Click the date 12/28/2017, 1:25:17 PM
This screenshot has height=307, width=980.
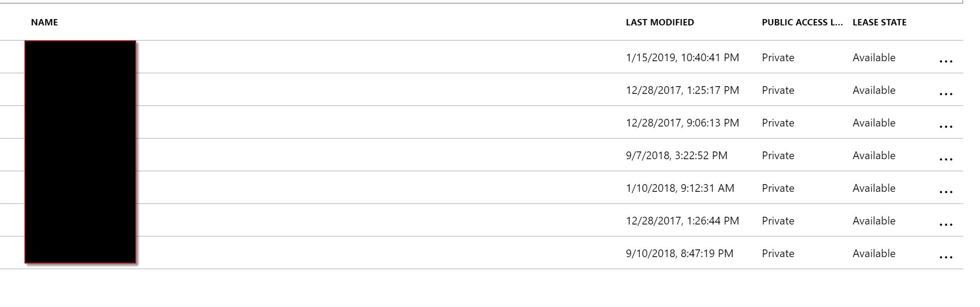pyautogui.click(x=682, y=90)
